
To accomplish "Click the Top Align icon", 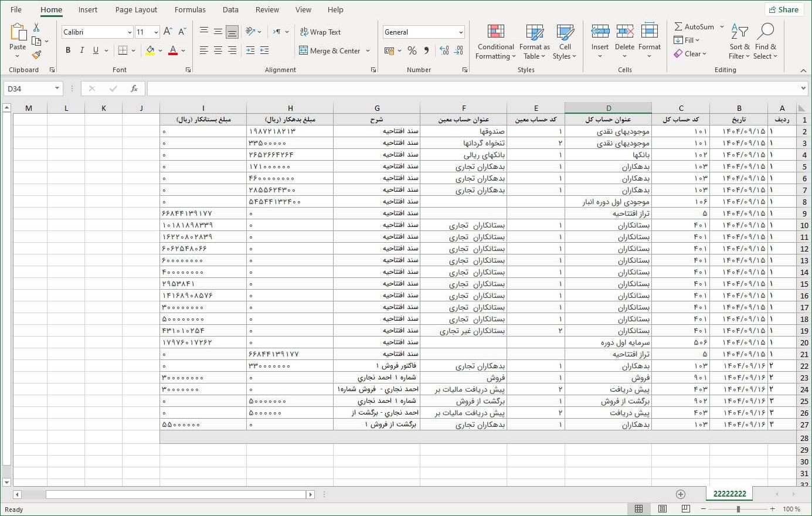I will tap(204, 32).
